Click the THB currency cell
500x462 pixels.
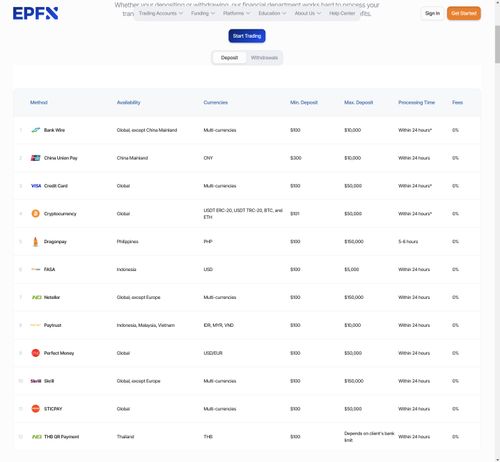(x=208, y=437)
